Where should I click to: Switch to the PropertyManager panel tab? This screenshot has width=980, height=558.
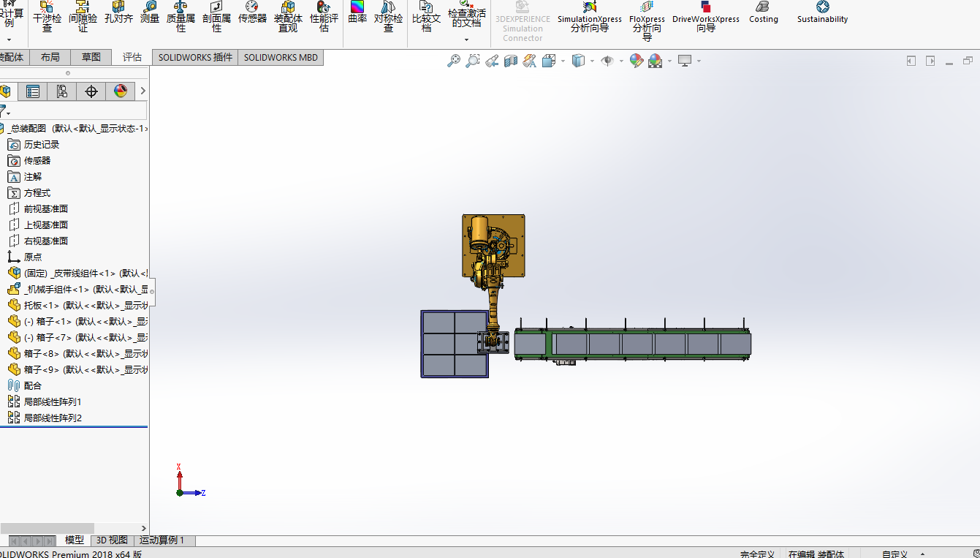tap(33, 91)
